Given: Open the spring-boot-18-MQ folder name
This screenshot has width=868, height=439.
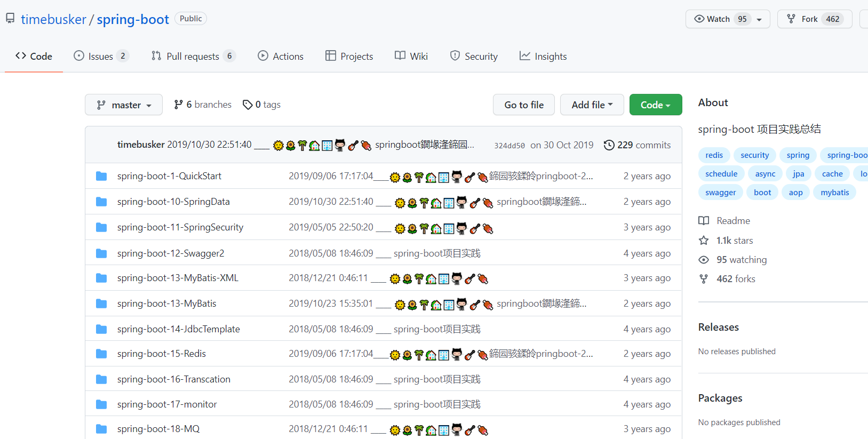Looking at the screenshot, I should 158,429.
